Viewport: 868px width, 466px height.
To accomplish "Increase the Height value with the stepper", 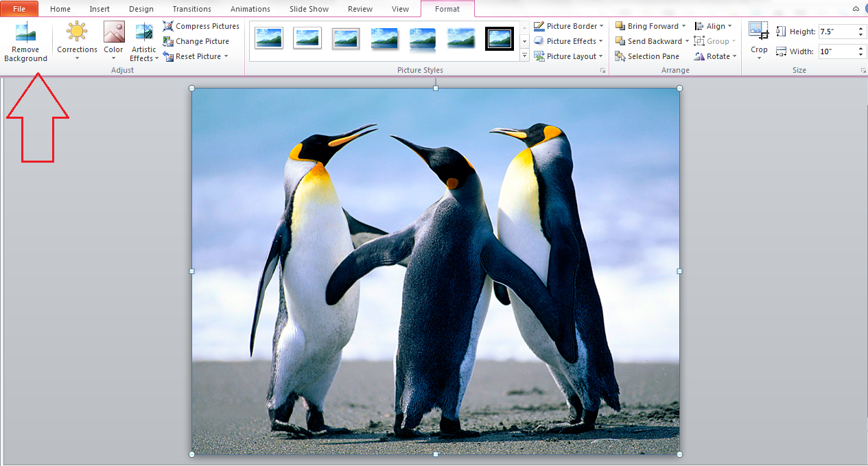I will (861, 27).
